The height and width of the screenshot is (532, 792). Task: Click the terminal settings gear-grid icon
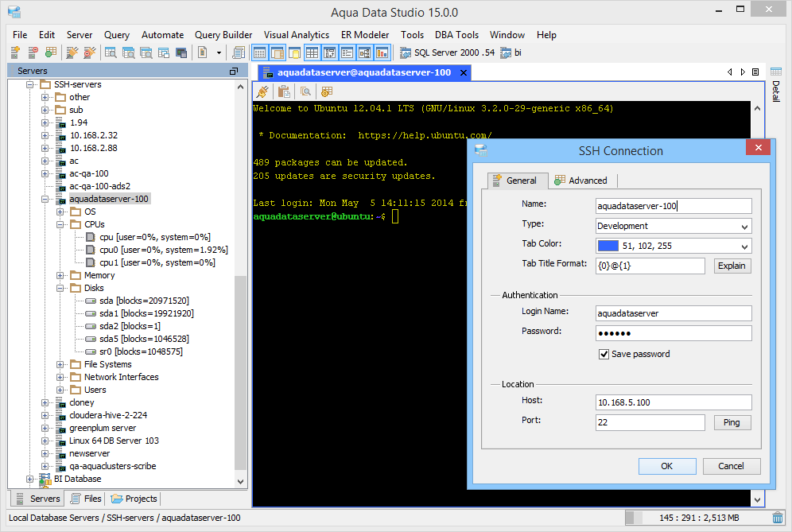[327, 91]
